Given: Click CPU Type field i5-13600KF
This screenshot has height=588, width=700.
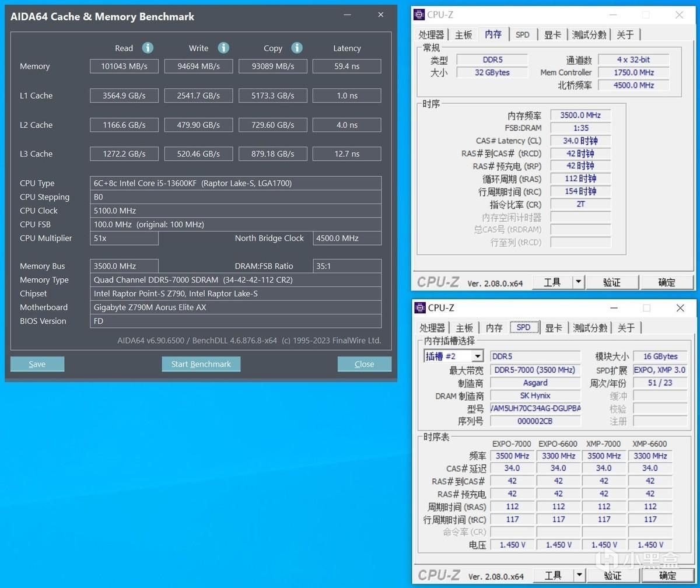Looking at the screenshot, I should pos(236,183).
